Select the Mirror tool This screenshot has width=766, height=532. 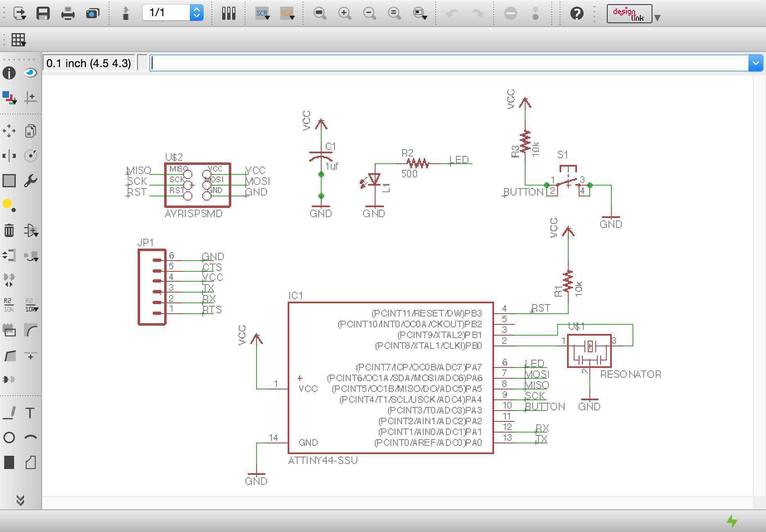pyautogui.click(x=9, y=156)
